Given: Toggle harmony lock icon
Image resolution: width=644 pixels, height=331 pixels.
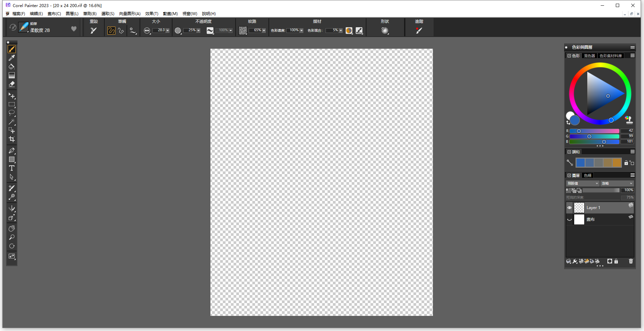Looking at the screenshot, I should (626, 163).
